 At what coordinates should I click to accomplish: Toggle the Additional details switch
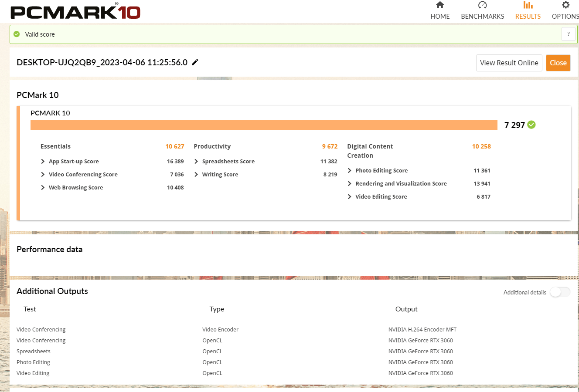560,292
